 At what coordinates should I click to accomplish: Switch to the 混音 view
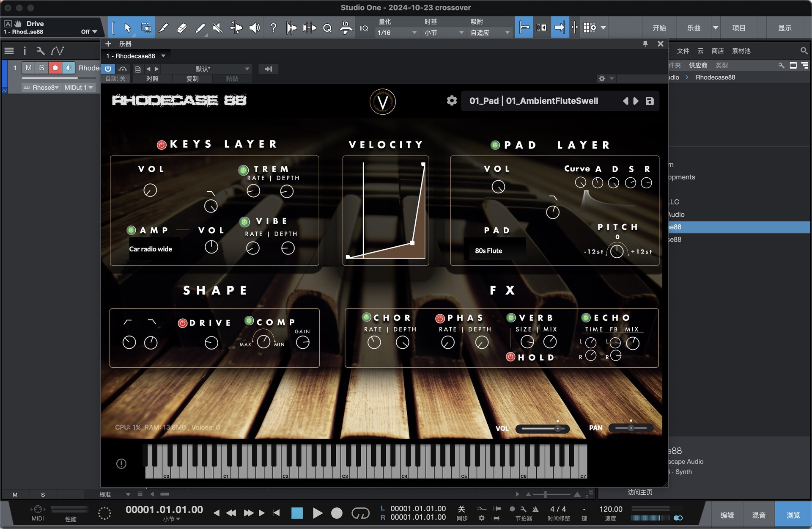(758, 515)
